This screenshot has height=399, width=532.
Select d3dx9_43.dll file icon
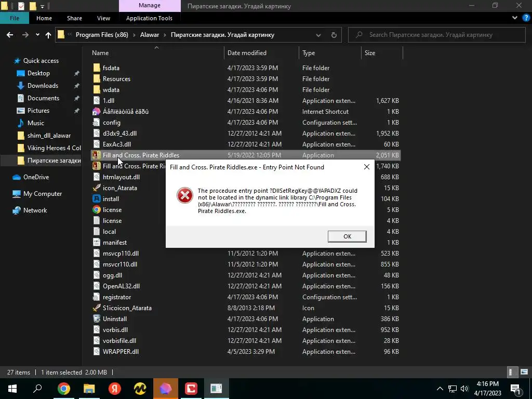click(97, 134)
